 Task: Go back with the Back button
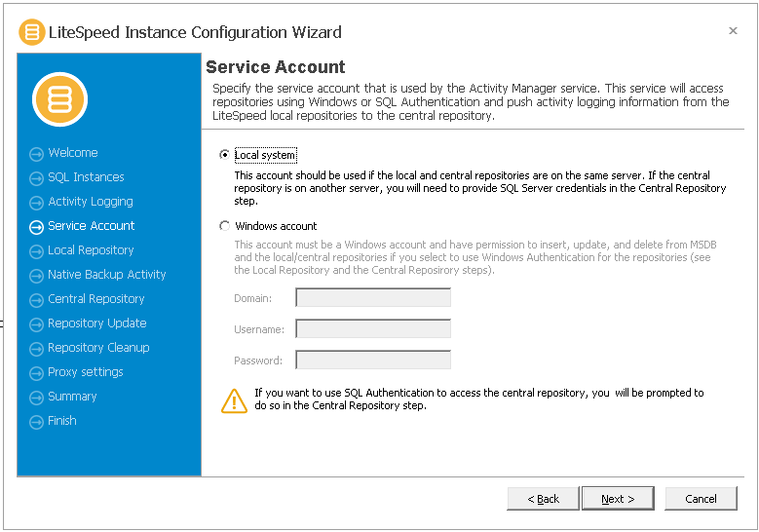[543, 499]
